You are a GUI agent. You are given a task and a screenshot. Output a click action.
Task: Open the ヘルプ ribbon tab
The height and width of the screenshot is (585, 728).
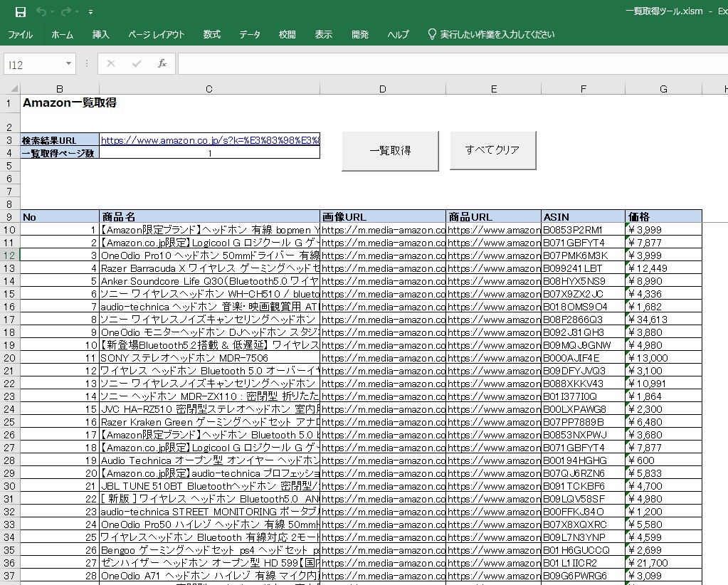[x=398, y=34]
